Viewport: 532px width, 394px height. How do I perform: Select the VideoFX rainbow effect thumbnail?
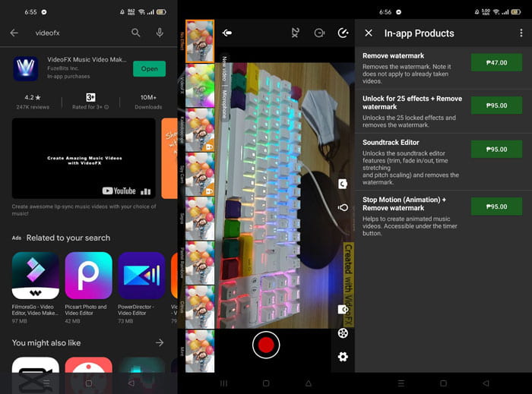200,86
